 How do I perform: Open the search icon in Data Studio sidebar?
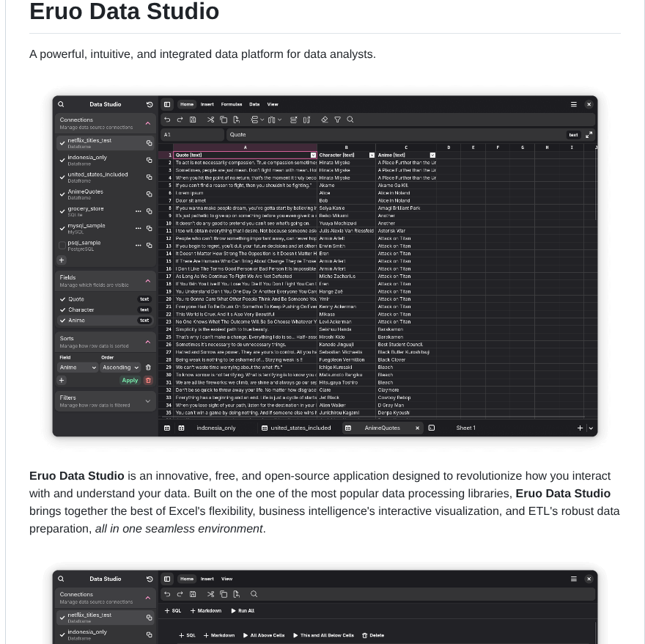61,104
